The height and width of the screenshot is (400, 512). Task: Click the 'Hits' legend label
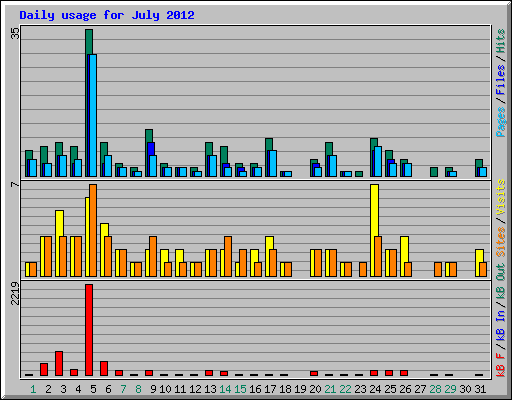[x=500, y=41]
